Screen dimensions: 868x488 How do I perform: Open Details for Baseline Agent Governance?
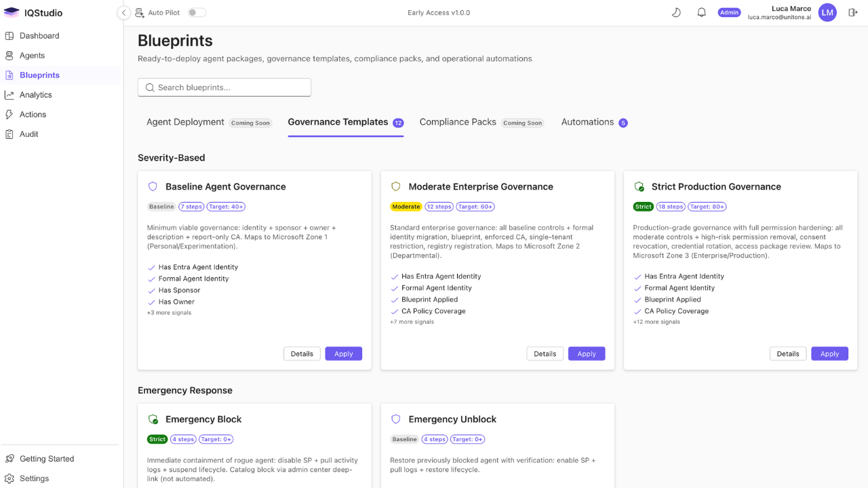pos(302,354)
